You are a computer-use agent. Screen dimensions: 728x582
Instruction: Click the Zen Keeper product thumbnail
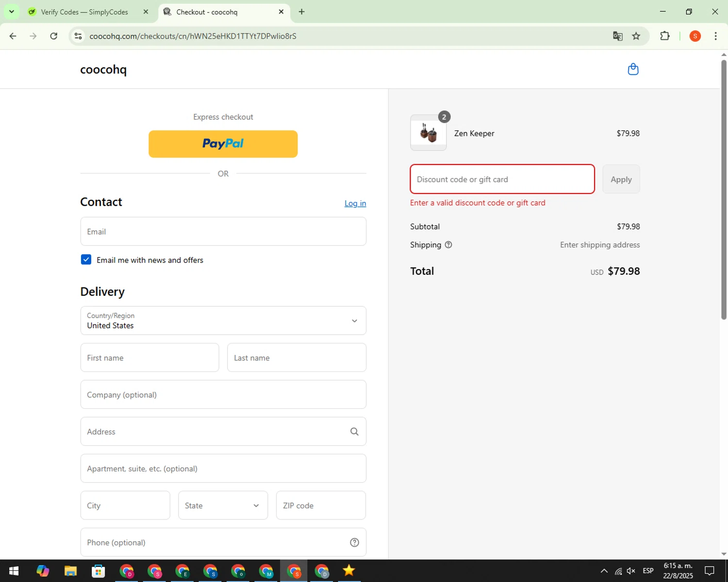coord(429,132)
